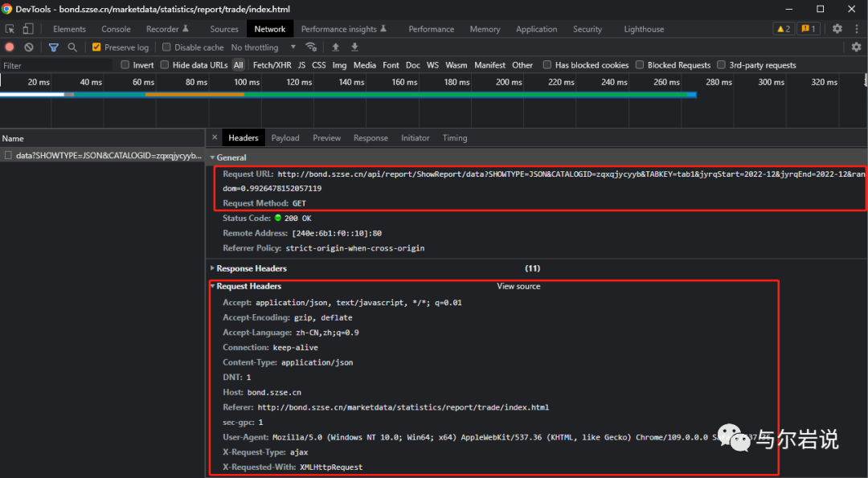Filter requests by JS
The height and width of the screenshot is (478, 868).
coord(301,65)
